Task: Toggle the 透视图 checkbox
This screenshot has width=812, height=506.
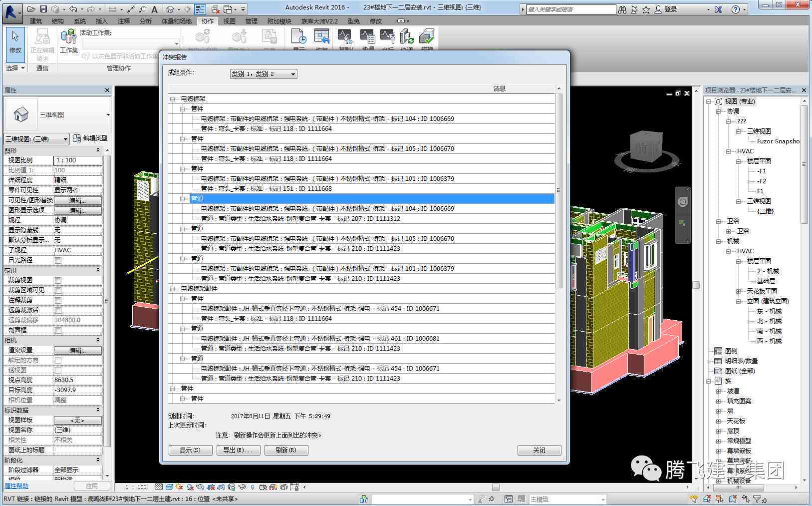Action: (x=58, y=370)
